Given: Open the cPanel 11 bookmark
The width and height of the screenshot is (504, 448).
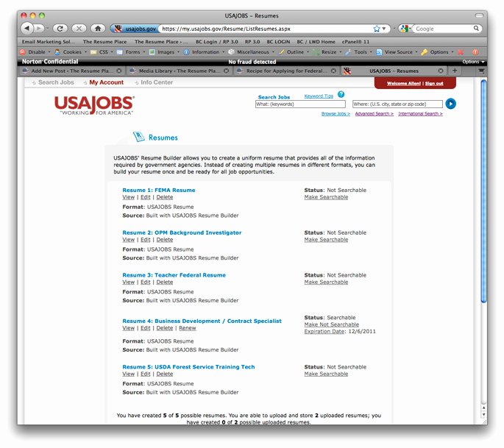Looking at the screenshot, I should point(356,42).
